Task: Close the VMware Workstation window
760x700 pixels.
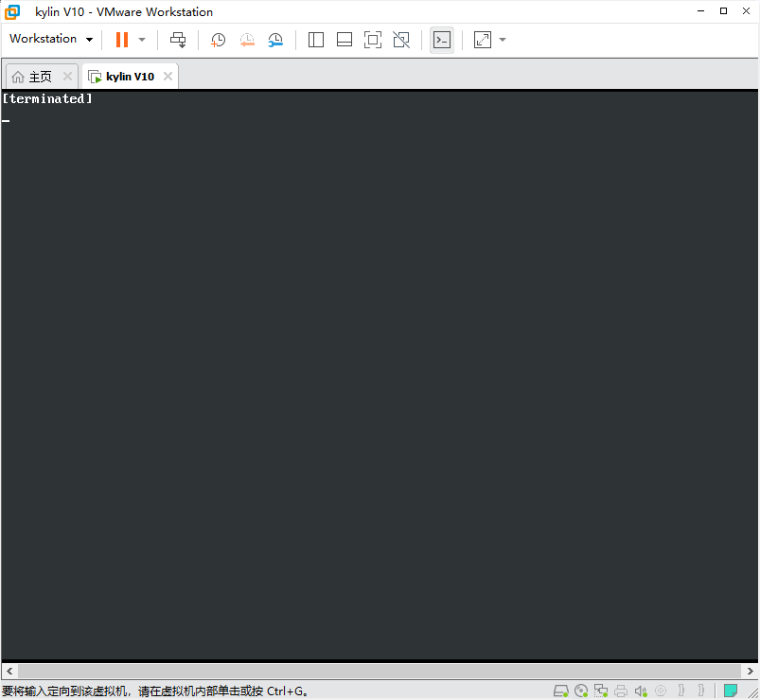Action: 746,11
